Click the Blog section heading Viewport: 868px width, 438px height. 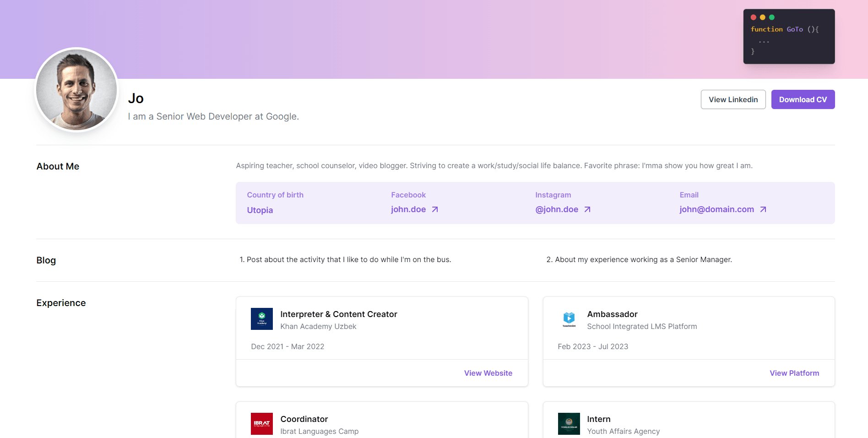tap(46, 260)
